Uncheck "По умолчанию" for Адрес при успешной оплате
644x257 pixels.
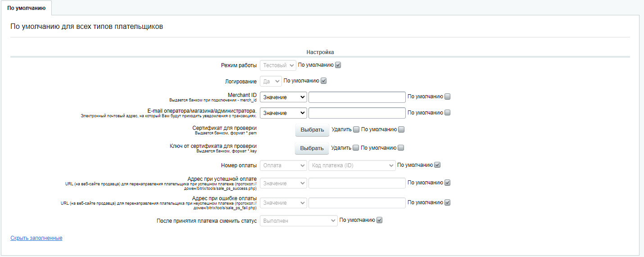point(447,183)
